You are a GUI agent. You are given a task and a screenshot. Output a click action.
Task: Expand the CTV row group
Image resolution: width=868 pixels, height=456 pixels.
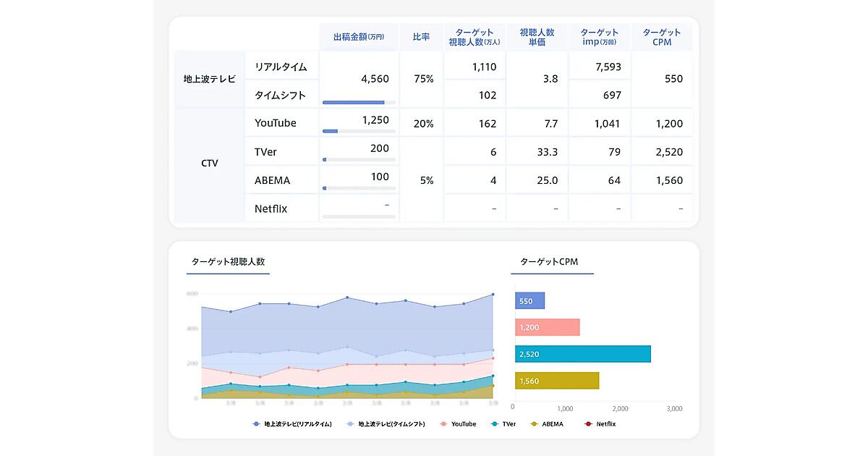pos(209,164)
